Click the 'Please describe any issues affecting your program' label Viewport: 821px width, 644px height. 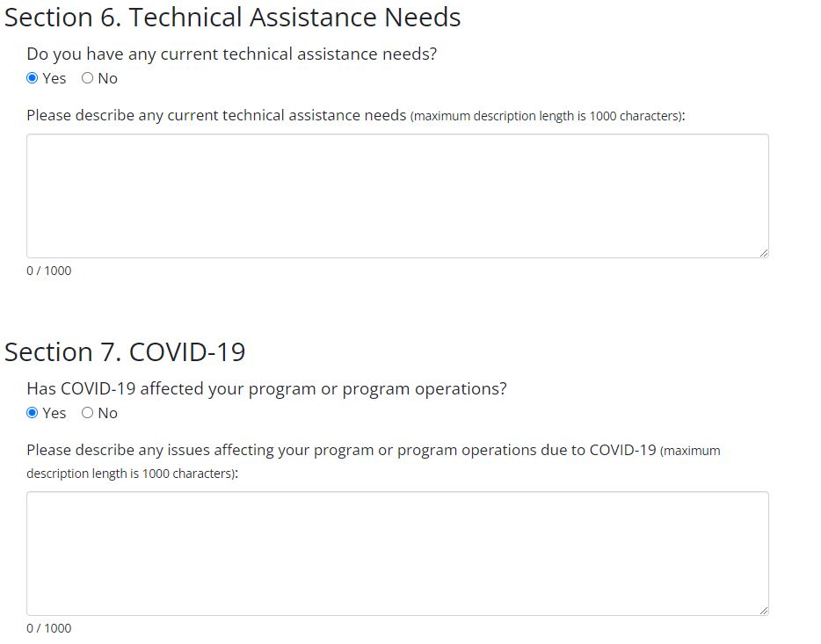tap(341, 450)
